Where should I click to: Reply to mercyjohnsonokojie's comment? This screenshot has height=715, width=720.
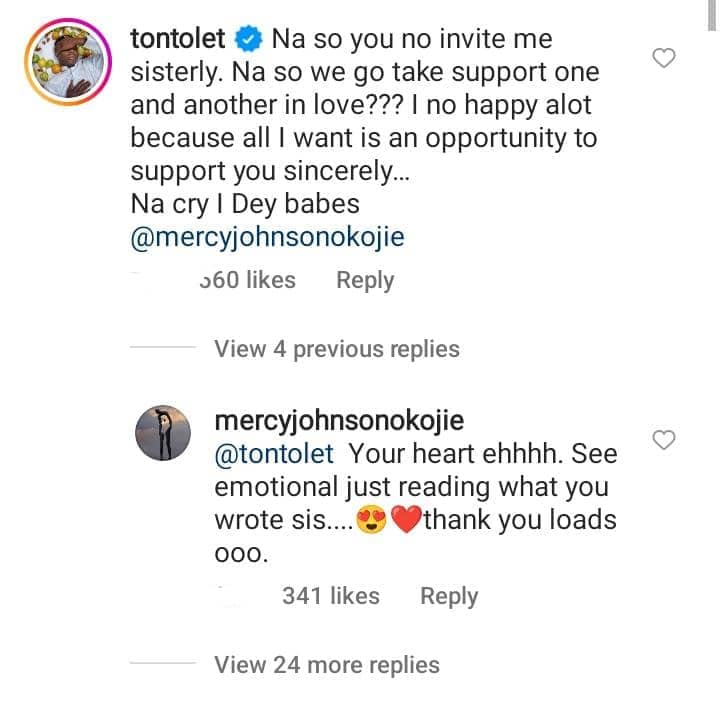(449, 596)
